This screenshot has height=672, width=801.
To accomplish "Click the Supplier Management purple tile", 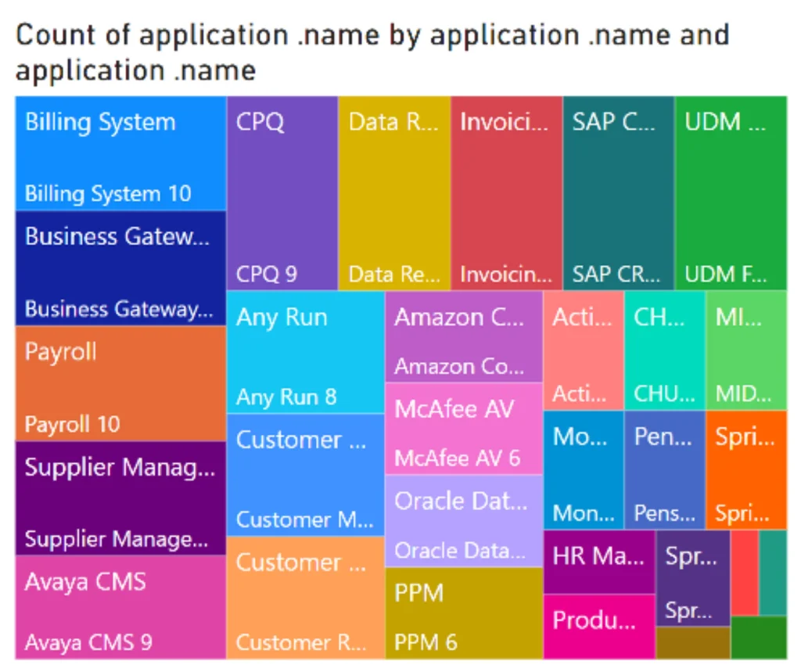I will point(120,498).
